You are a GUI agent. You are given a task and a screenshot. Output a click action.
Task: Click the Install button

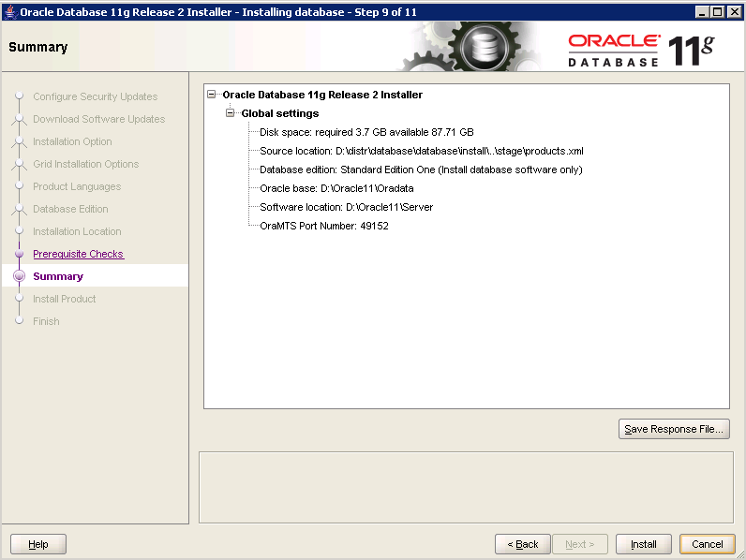coord(643,544)
